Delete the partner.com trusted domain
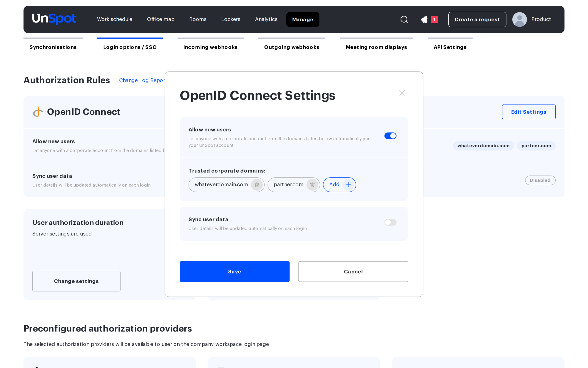588x368 pixels. click(x=312, y=185)
